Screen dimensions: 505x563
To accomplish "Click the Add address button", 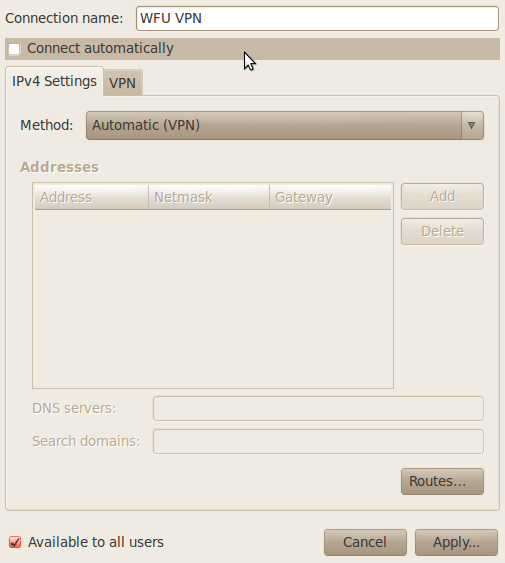I will coord(442,196).
